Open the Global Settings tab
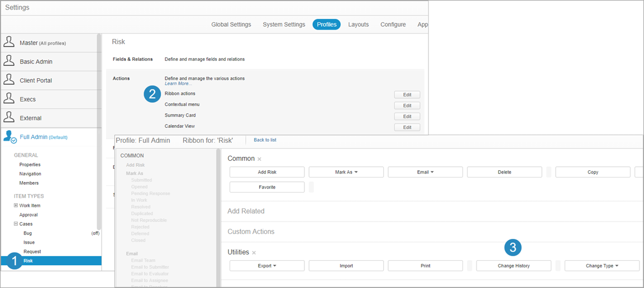 pyautogui.click(x=231, y=25)
